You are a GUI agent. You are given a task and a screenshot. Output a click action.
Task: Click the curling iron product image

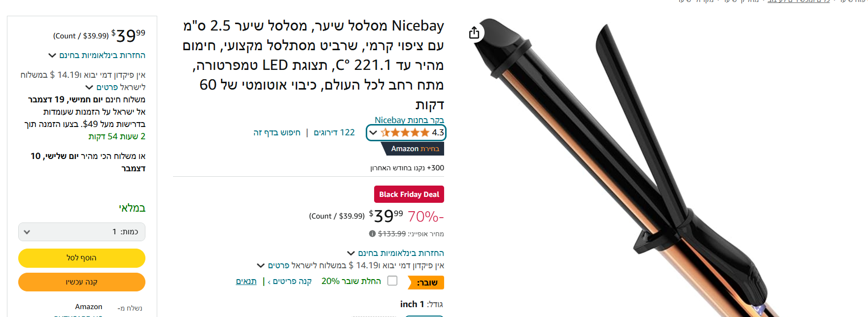616,162
